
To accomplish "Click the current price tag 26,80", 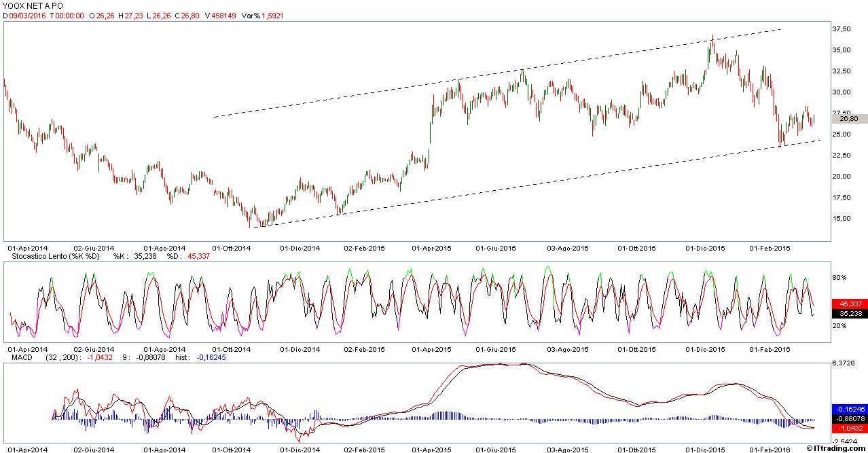I will [x=849, y=118].
